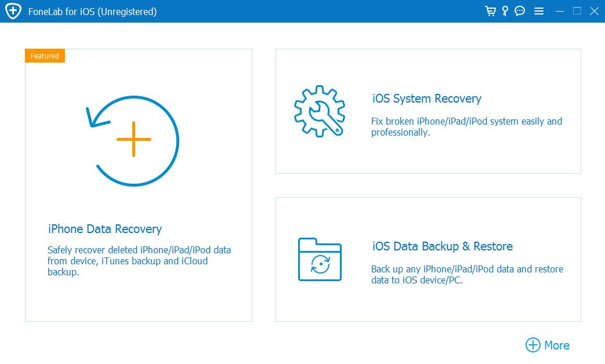Viewport: 605px width, 364px height.
Task: Select the iPhone Data Recovery heading text
Action: coord(104,229)
